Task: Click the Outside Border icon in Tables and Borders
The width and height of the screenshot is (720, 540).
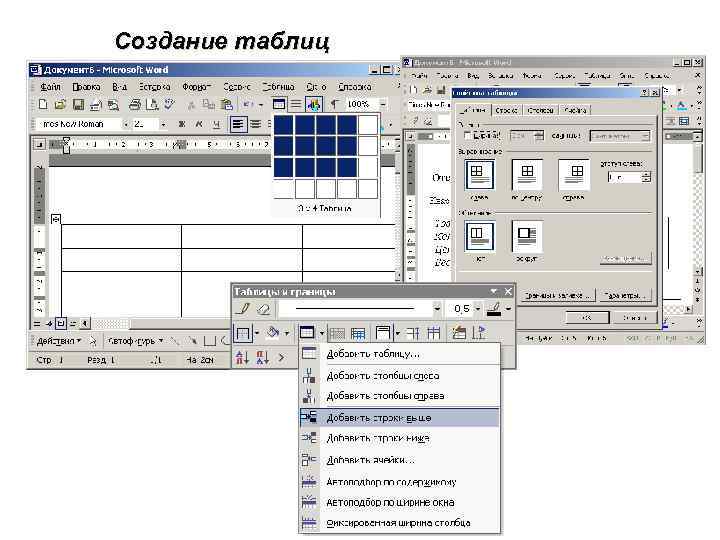Action: (x=243, y=332)
